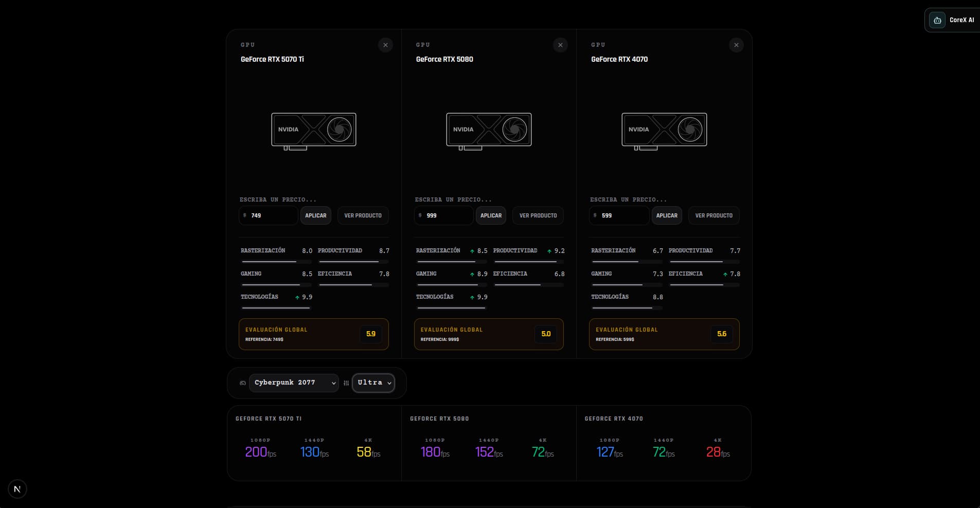Viewport: 980px width, 508px height.
Task: Click the text REFERENCIA: 999$
Action: tap(440, 340)
